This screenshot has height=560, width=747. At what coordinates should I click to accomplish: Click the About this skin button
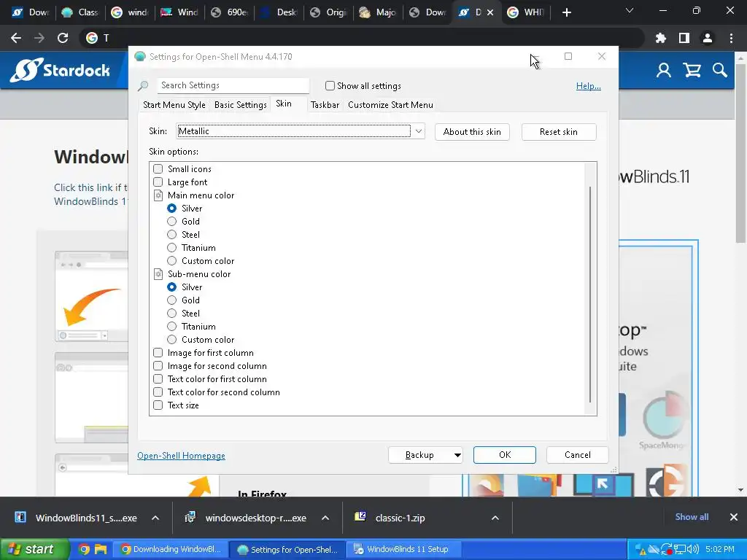point(472,132)
